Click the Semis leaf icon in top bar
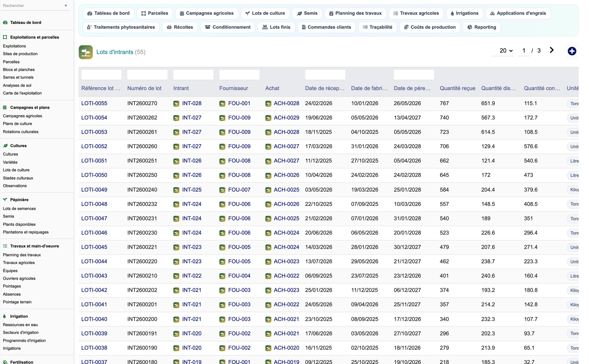 click(299, 13)
